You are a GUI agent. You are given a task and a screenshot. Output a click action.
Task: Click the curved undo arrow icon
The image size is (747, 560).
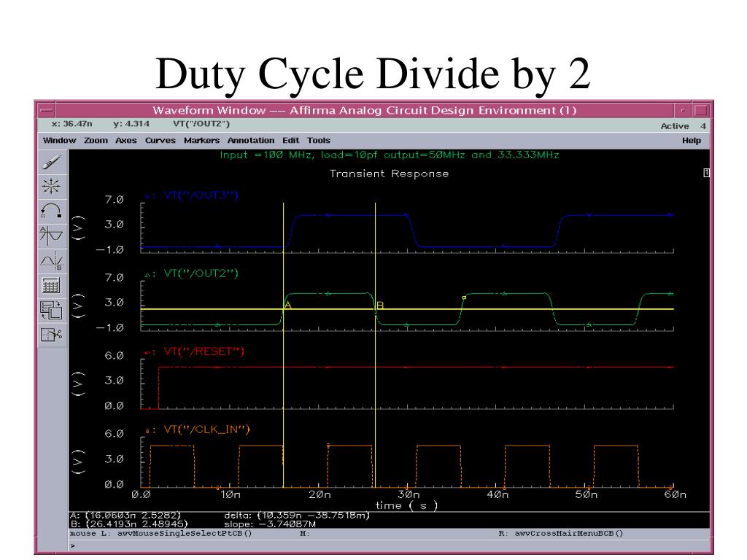click(52, 211)
